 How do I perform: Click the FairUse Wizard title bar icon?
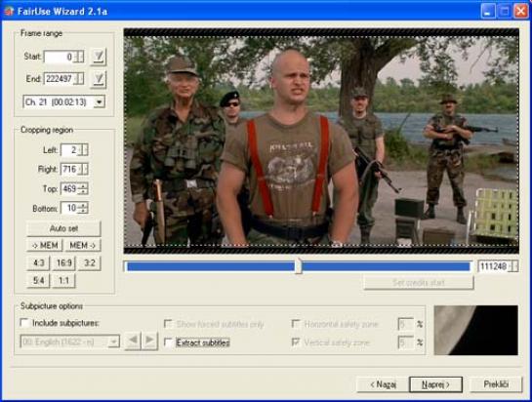(x=9, y=11)
